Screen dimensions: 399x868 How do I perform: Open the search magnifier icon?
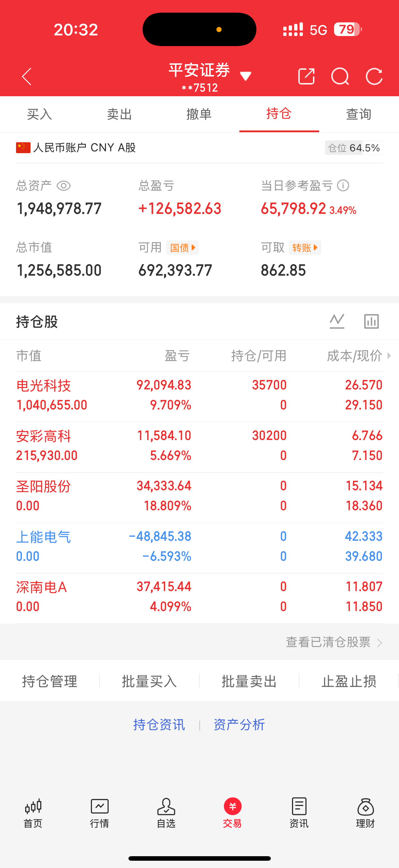click(340, 77)
